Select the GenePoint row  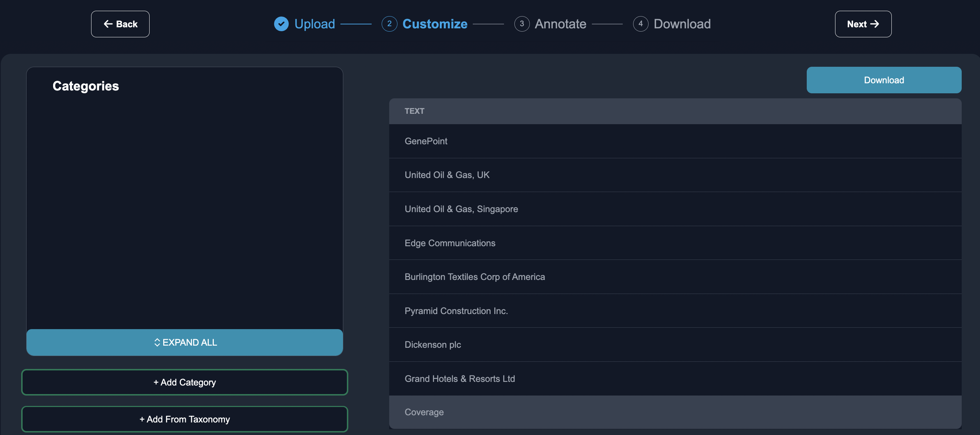coord(675,141)
